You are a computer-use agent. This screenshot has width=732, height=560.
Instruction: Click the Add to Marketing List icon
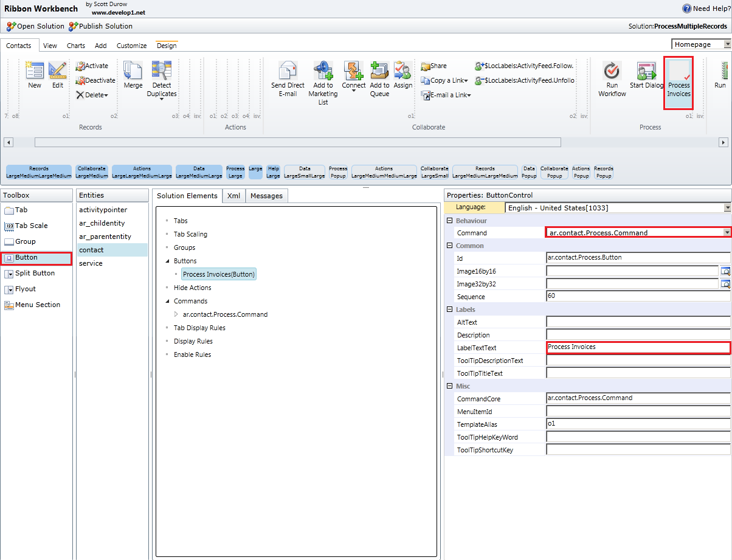point(323,70)
